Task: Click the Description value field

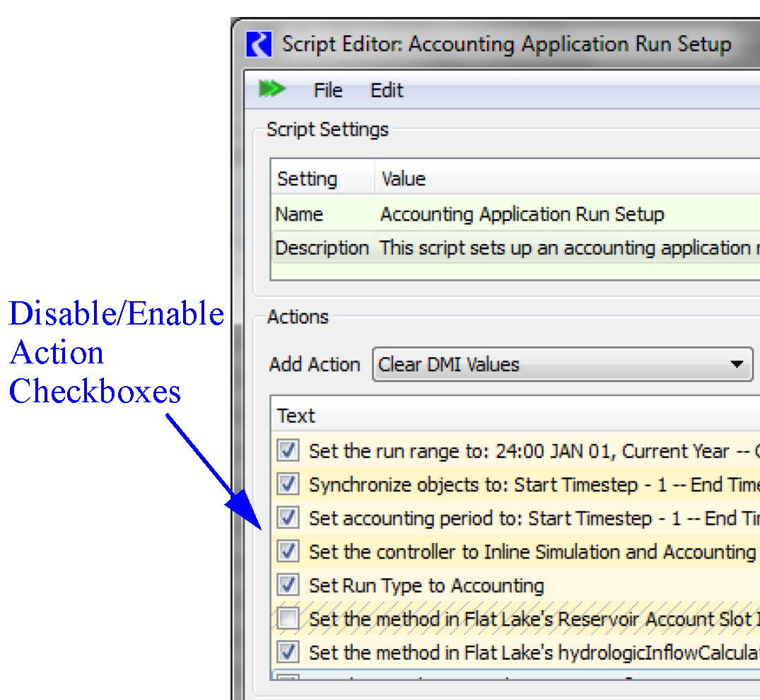Action: (x=566, y=248)
